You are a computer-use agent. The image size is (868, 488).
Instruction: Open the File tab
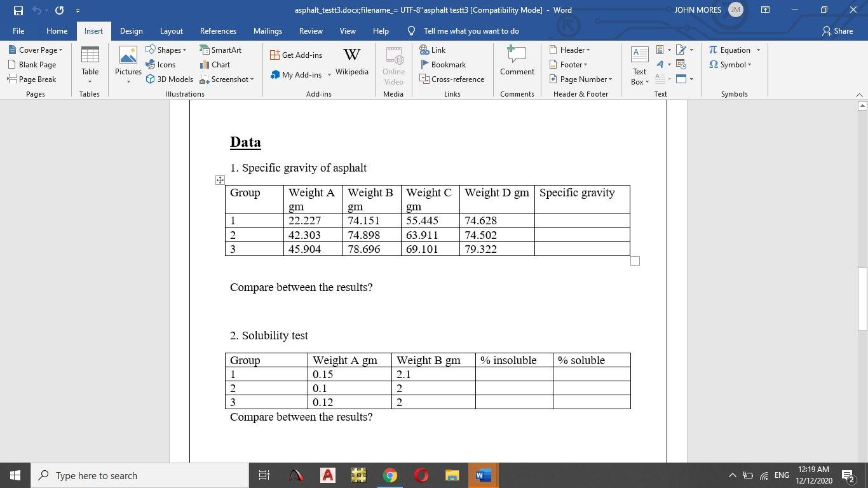click(18, 30)
